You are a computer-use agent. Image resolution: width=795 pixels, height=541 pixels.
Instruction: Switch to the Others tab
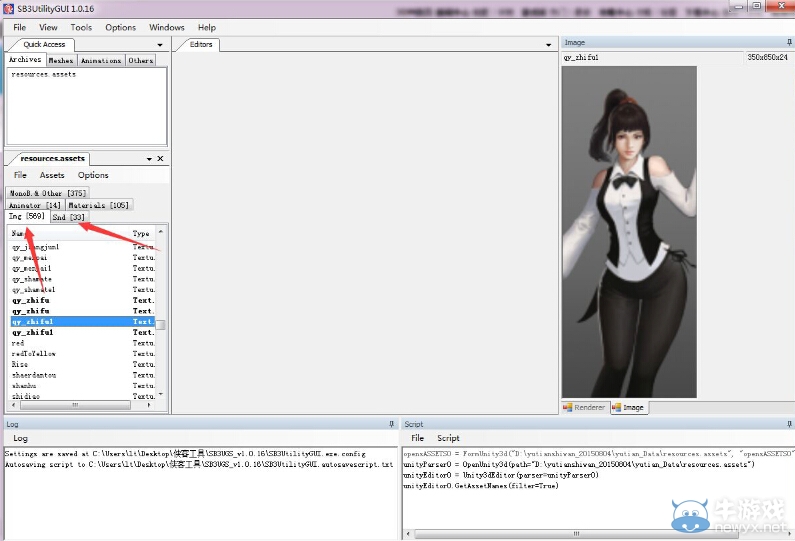click(x=140, y=60)
